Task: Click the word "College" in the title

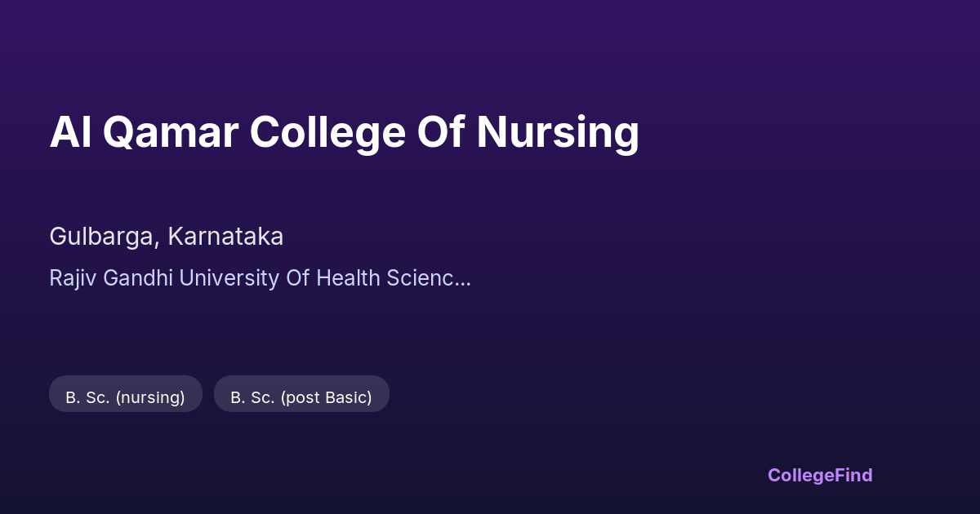Action: tap(327, 132)
